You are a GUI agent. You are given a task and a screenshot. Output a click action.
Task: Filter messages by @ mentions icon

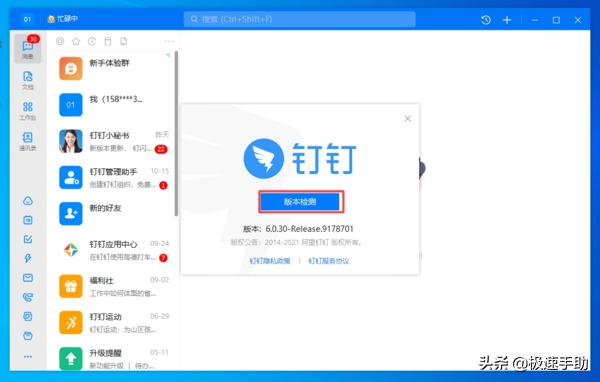[x=60, y=41]
